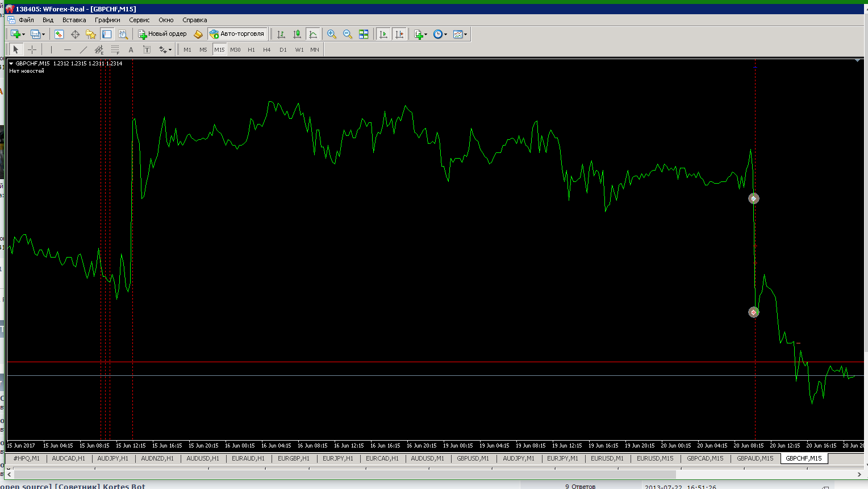Tile chart windows icon

(x=364, y=34)
